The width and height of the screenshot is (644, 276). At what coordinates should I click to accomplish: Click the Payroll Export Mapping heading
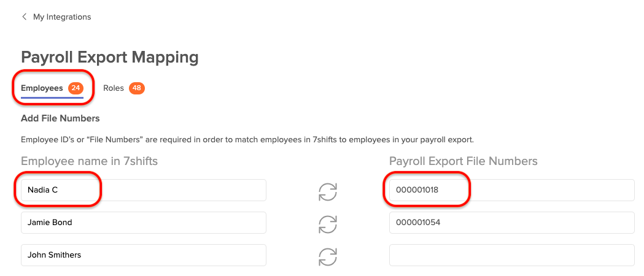pos(110,58)
